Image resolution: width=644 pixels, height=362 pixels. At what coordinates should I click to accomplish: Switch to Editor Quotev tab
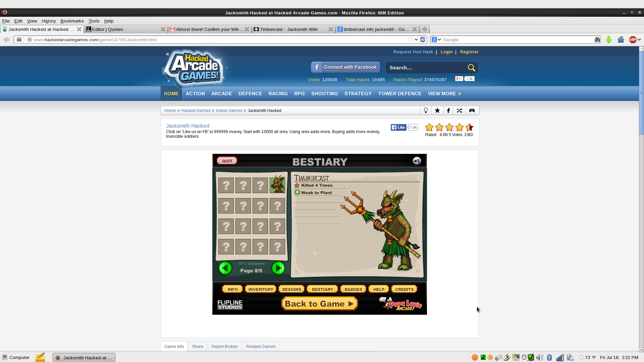(126, 29)
